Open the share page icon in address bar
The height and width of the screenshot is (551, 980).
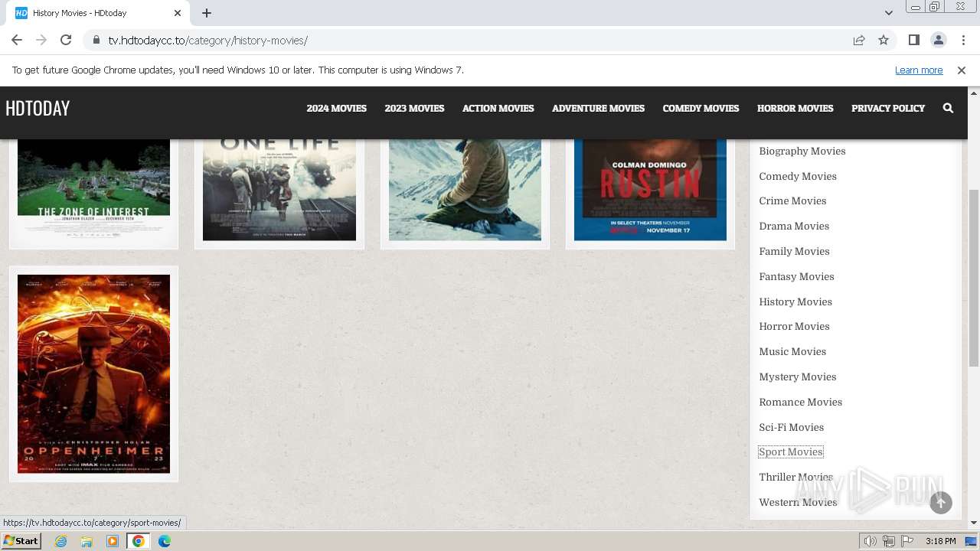[x=859, y=40]
